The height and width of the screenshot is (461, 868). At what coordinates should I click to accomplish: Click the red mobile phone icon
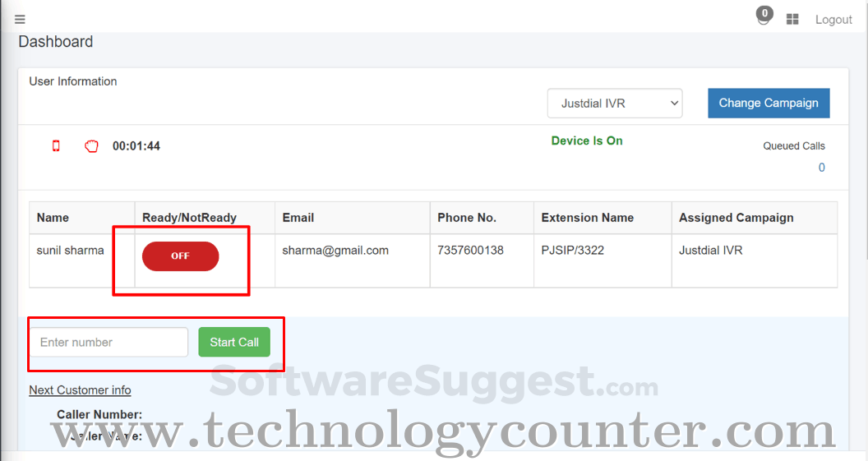click(56, 145)
